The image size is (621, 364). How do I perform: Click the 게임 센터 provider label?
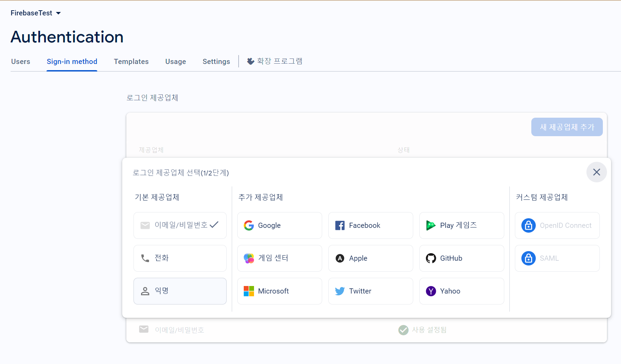273,258
